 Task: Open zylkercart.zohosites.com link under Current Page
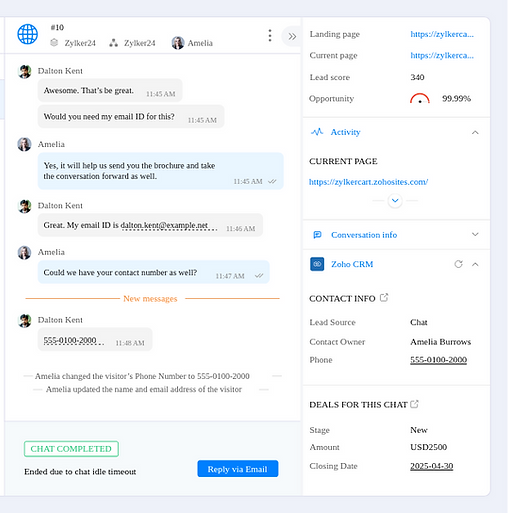pyautogui.click(x=368, y=182)
